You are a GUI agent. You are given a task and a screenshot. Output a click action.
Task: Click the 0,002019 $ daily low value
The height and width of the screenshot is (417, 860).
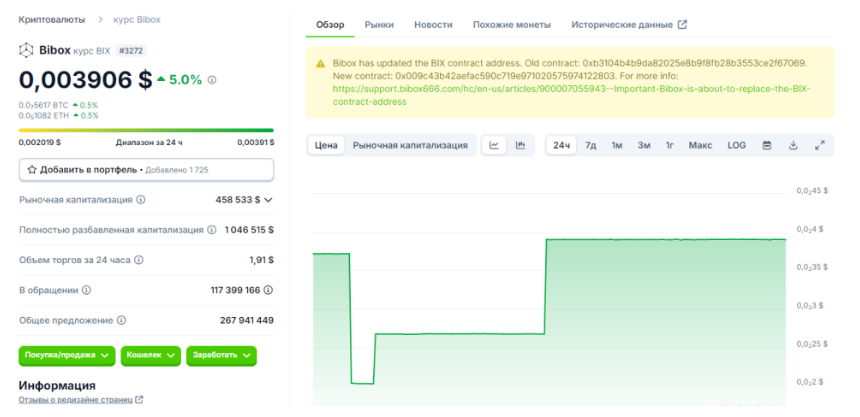(39, 142)
